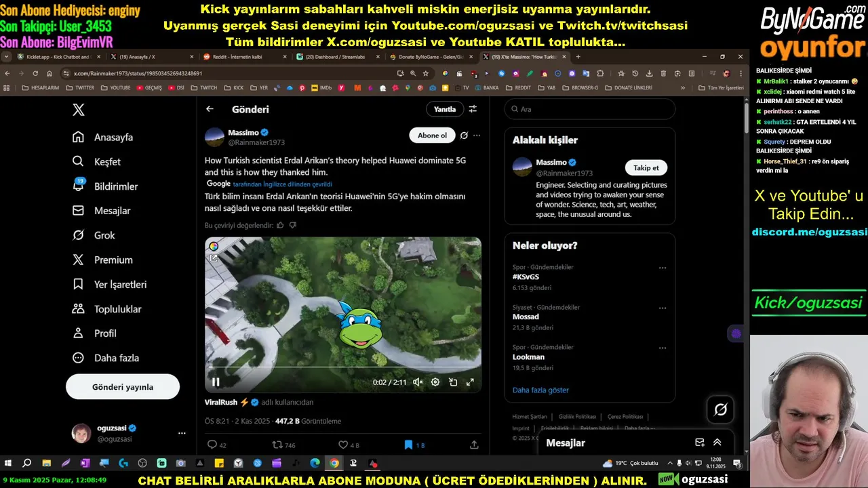868x488 pixels.
Task: Unmute the video sound
Action: pos(418,382)
